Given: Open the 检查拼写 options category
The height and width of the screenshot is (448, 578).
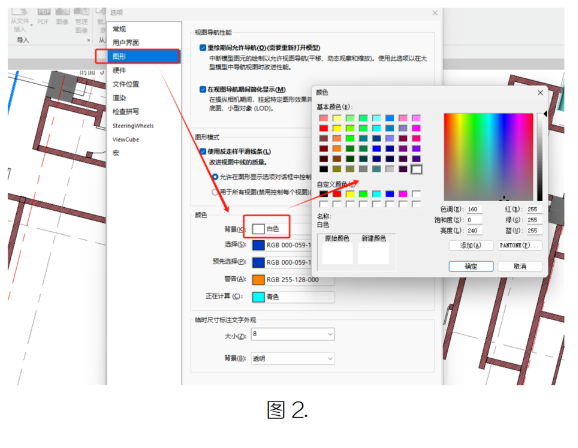Looking at the screenshot, I should tap(126, 112).
